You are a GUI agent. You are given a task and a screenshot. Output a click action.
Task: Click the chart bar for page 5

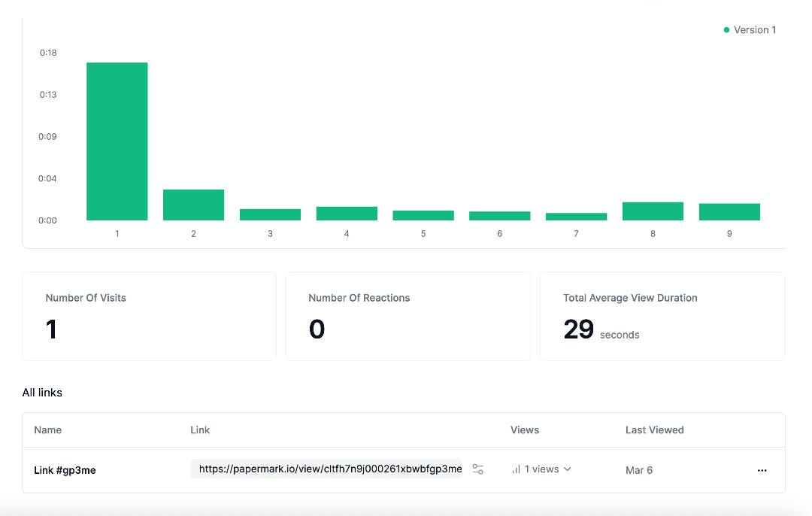[x=423, y=215]
